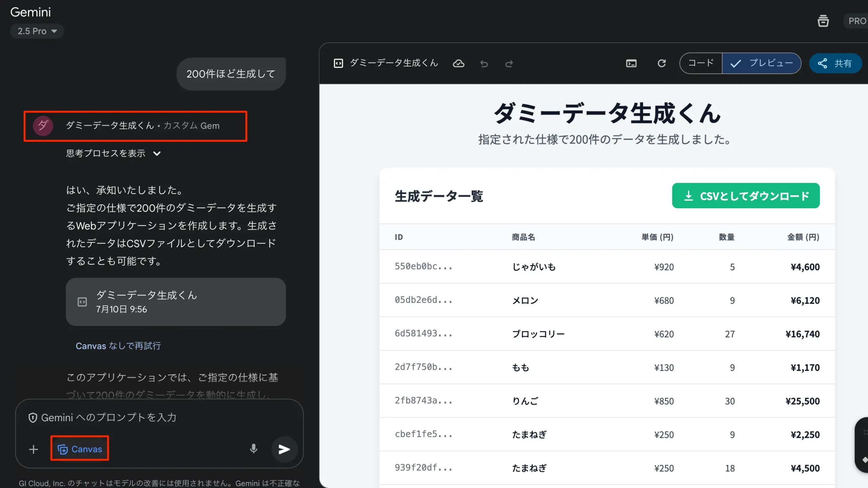
Task: Click the 金額 (円) column header
Action: 803,237
